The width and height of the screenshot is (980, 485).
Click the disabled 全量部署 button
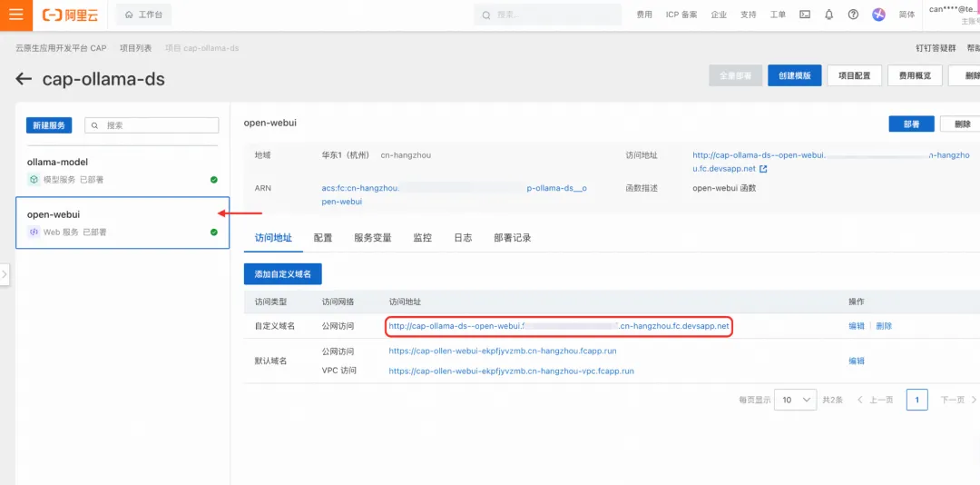tap(735, 75)
